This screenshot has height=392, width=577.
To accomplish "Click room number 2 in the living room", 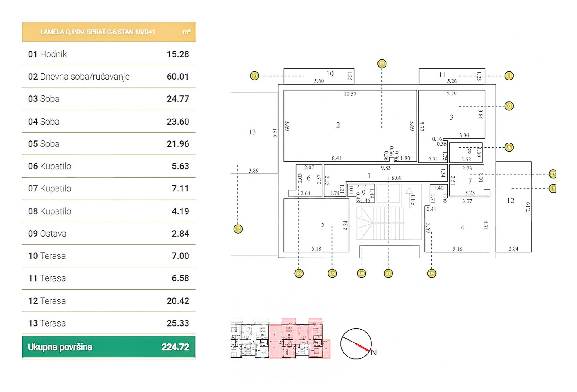I will pyautogui.click(x=338, y=125).
